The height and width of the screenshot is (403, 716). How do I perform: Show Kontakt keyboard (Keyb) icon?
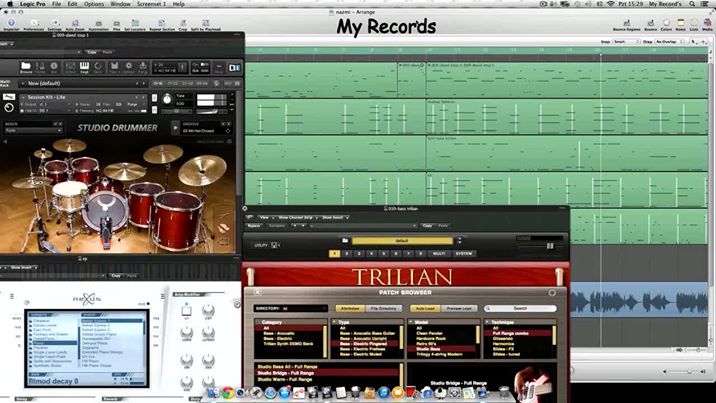click(x=84, y=68)
